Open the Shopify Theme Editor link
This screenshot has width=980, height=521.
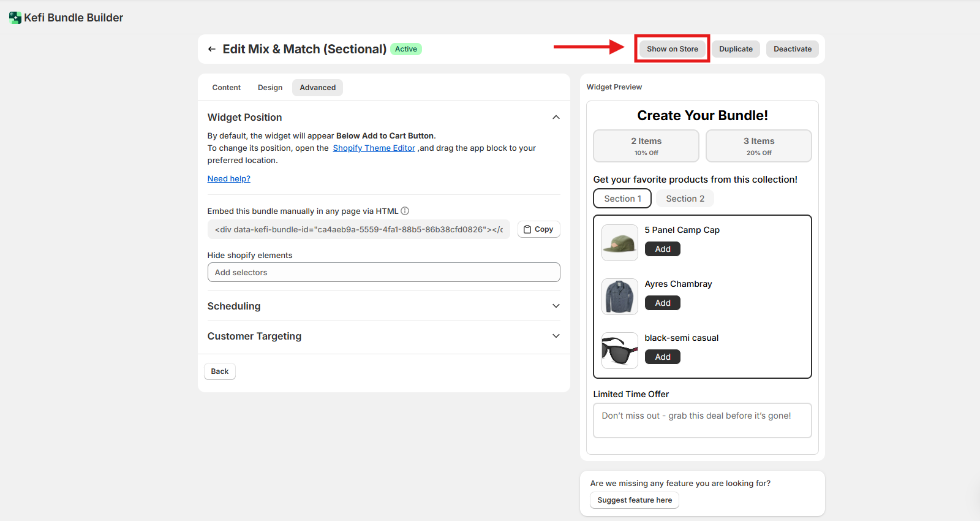374,148
